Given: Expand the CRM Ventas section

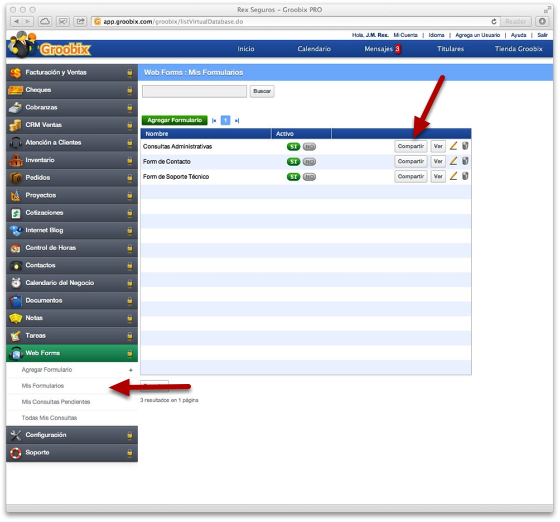Looking at the screenshot, I should 72,125.
